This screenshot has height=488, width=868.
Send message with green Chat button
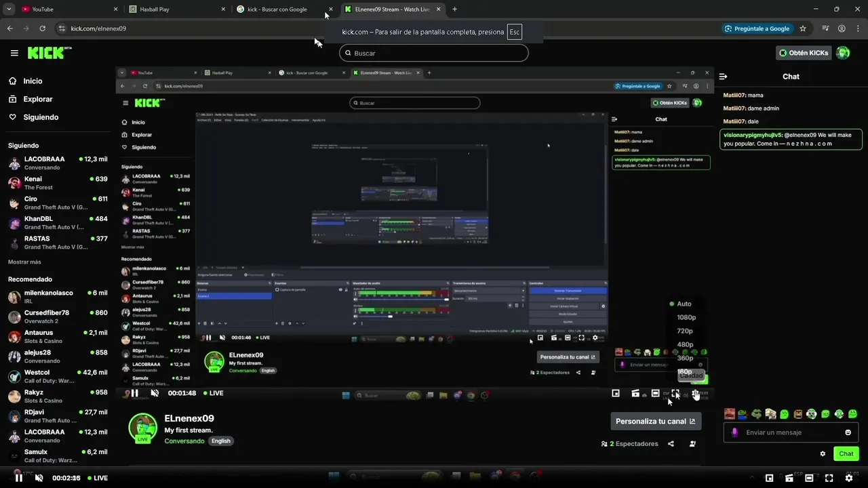pos(846,453)
